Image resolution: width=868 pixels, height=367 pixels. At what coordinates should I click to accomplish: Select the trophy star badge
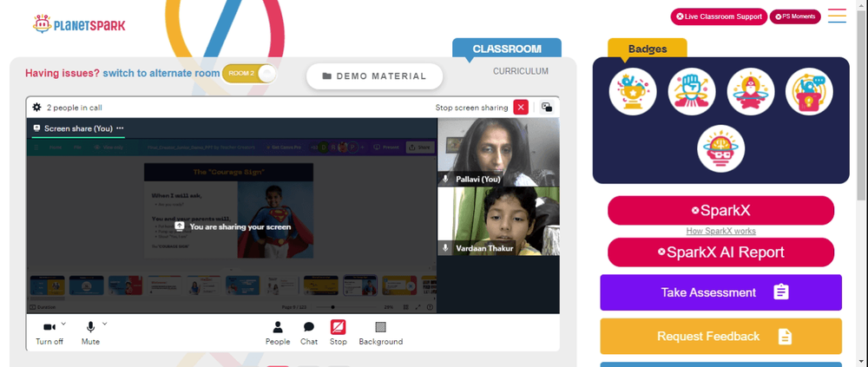click(x=633, y=91)
